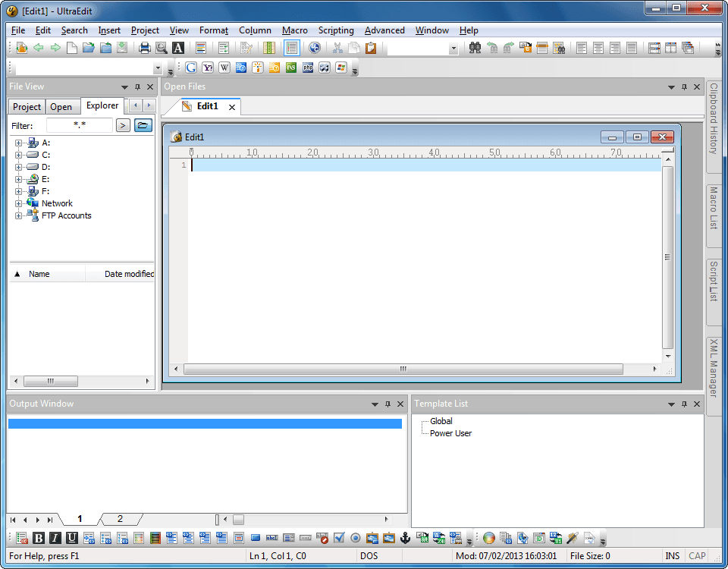Switch to the Project tab in File View
The image size is (728, 569).
pyautogui.click(x=27, y=107)
